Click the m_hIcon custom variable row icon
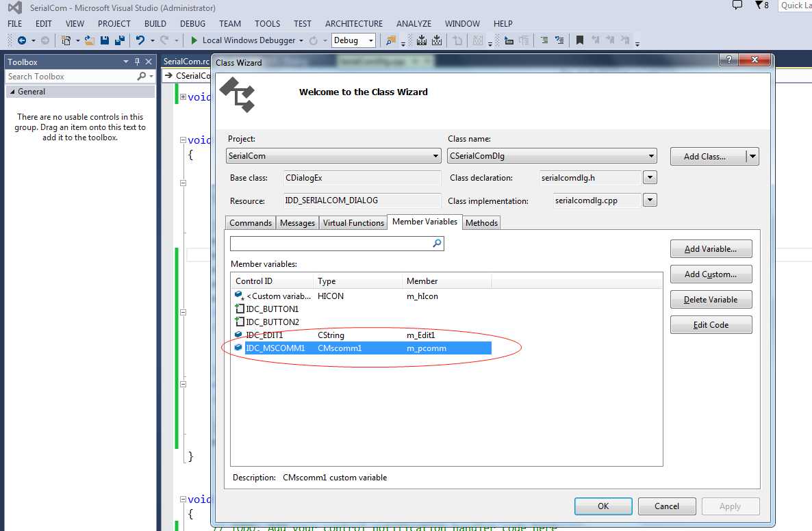 pos(239,296)
